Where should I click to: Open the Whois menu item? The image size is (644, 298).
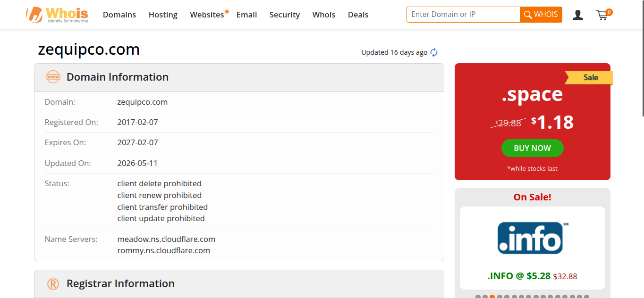(x=324, y=15)
